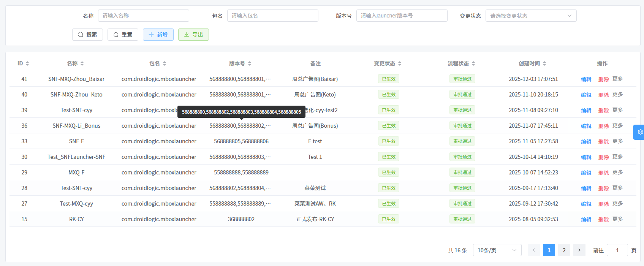Edit row SNF-F
644x266 pixels.
click(x=586, y=142)
